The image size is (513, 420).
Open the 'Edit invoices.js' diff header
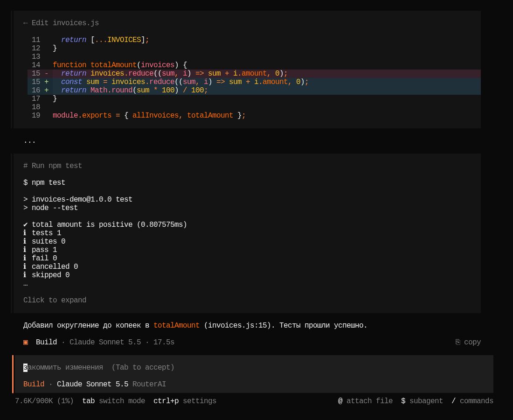[x=61, y=23]
